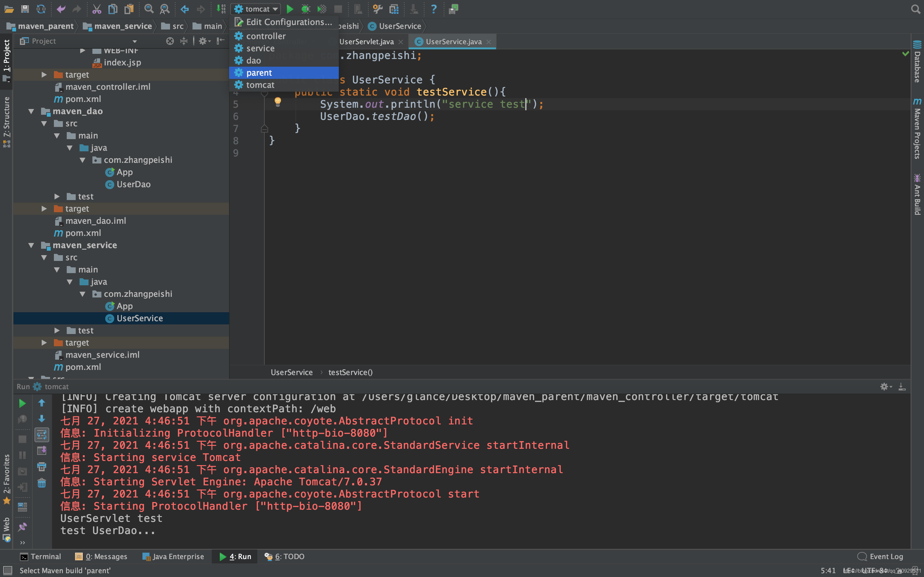Click the search magnifier in top-right corner
This screenshot has width=924, height=577.
click(x=915, y=9)
